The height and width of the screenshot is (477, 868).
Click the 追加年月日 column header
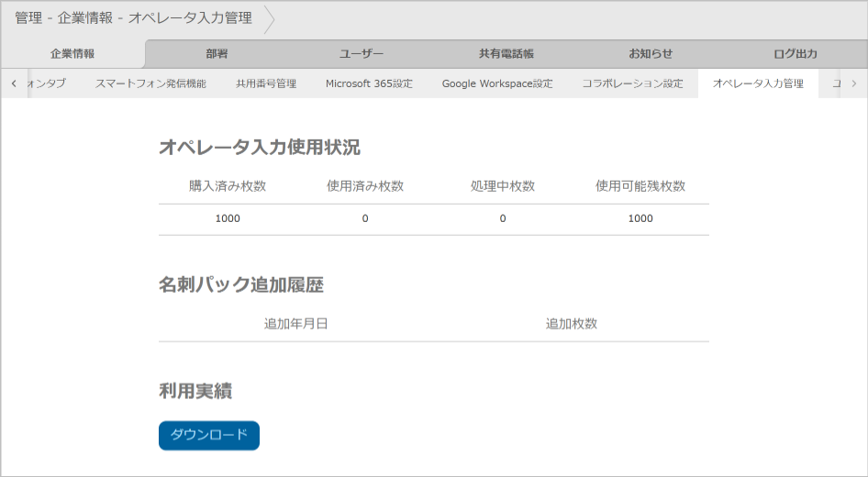296,324
